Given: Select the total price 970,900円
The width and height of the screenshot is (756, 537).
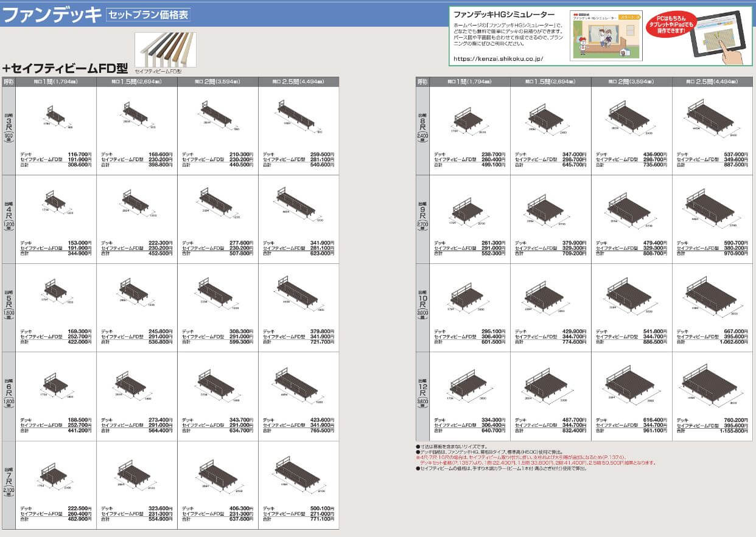Looking at the screenshot, I should coord(736,253).
